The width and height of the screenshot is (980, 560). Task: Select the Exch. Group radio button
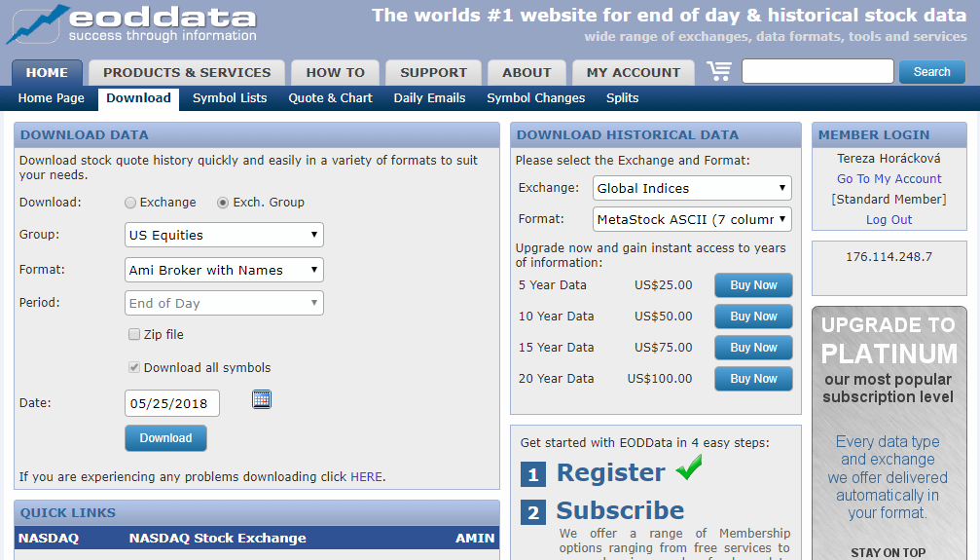(x=223, y=203)
